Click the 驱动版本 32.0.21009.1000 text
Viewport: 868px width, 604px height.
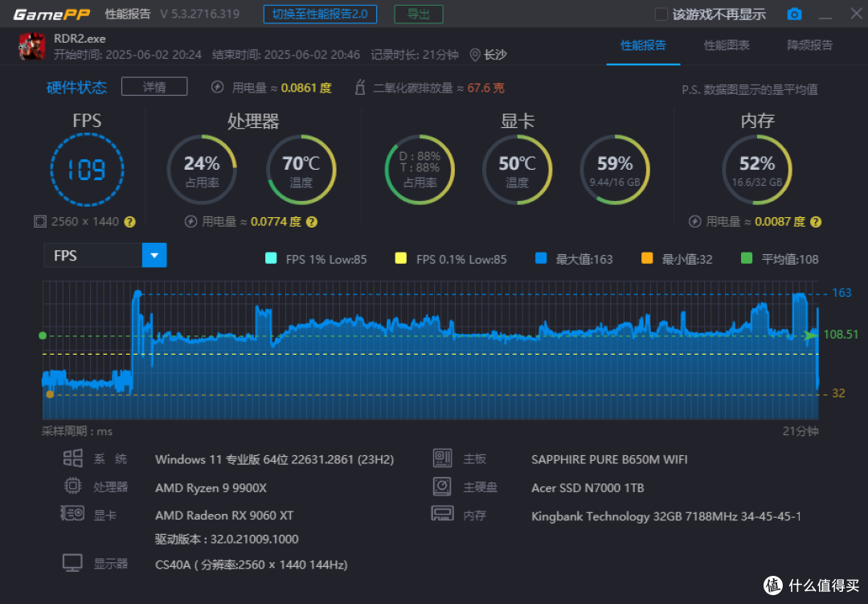[x=227, y=539]
